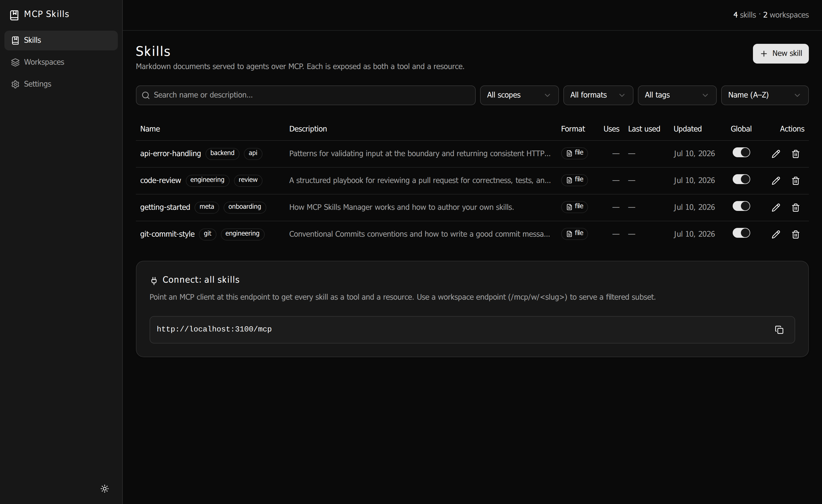Open Skills in the sidebar
822x504 pixels.
[61, 40]
